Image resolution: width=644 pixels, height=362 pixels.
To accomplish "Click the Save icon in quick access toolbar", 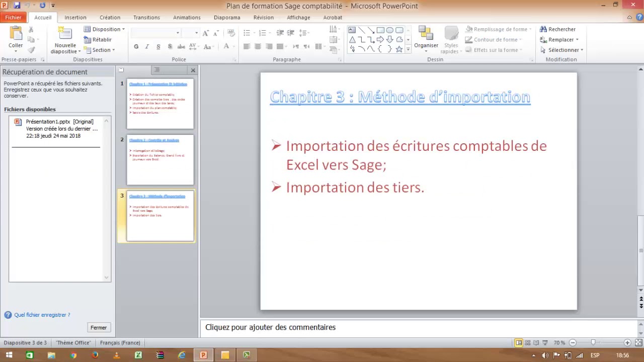I will click(x=16, y=6).
